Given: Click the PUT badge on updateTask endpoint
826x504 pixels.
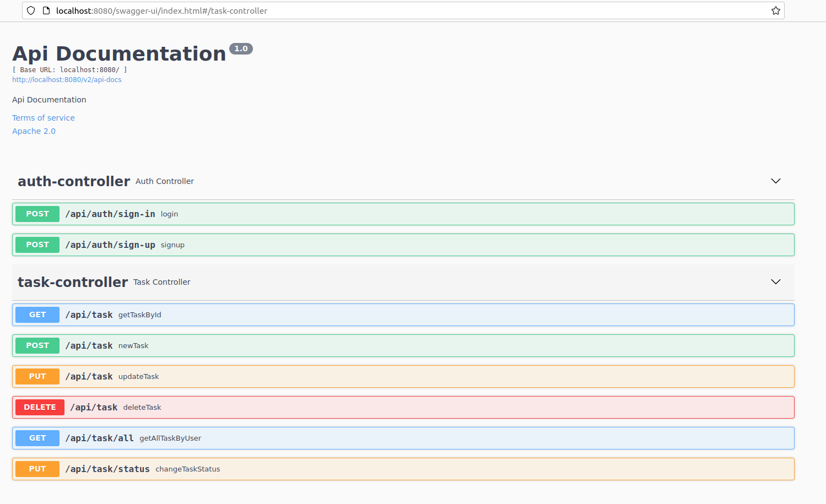Looking at the screenshot, I should pyautogui.click(x=37, y=376).
